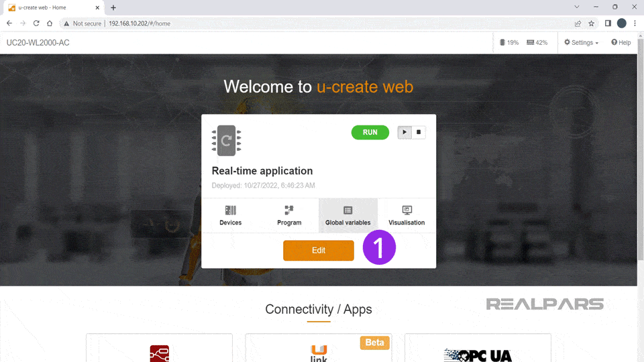Open the Devices section
Viewport: 644px width, 362px height.
(x=230, y=215)
